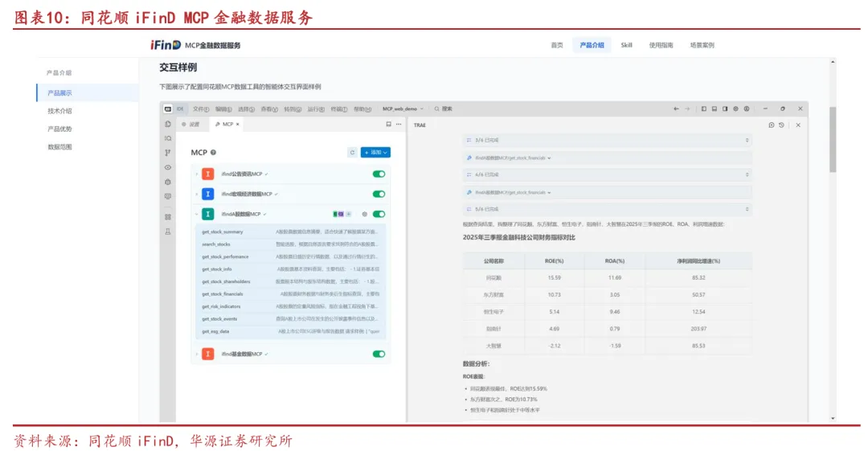Start a new chat in TRAE panel
The height and width of the screenshot is (451, 868).
[x=771, y=125]
